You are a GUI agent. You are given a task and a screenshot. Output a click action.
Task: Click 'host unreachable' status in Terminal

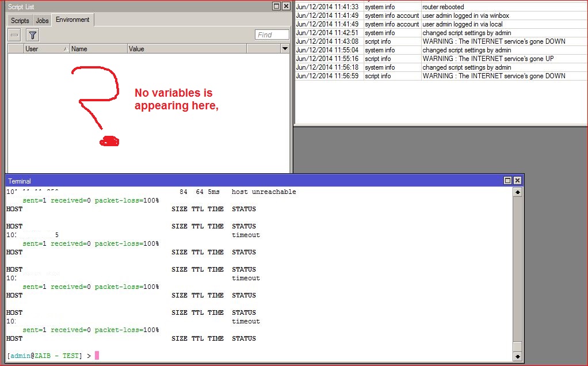pos(264,192)
